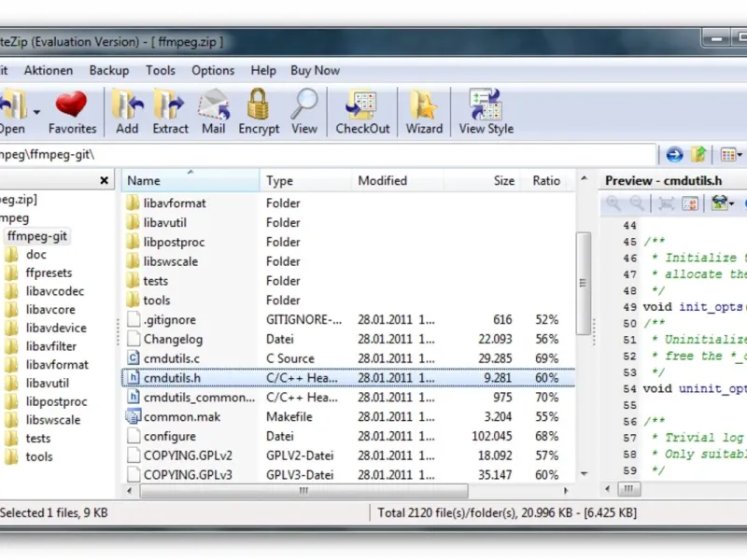Select COPYING.GPLv2 in the file list
Viewport: 747px width, 560px height.
tap(348, 455)
